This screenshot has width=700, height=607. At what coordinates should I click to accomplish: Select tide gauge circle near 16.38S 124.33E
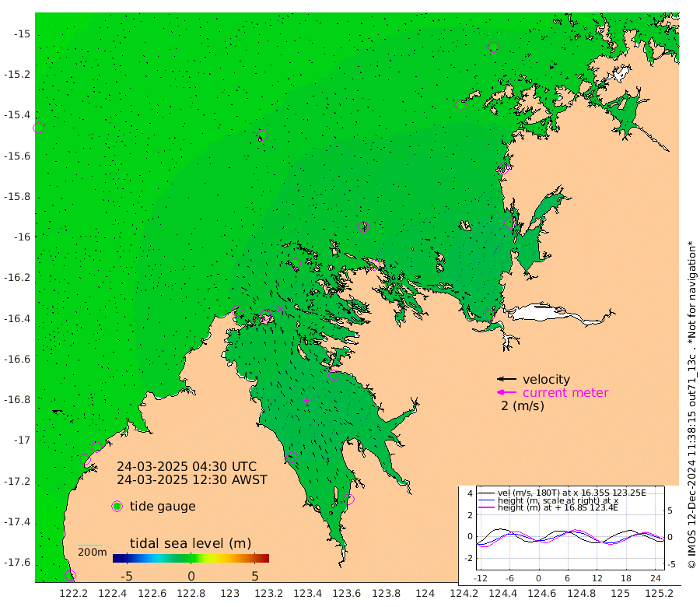(x=490, y=314)
